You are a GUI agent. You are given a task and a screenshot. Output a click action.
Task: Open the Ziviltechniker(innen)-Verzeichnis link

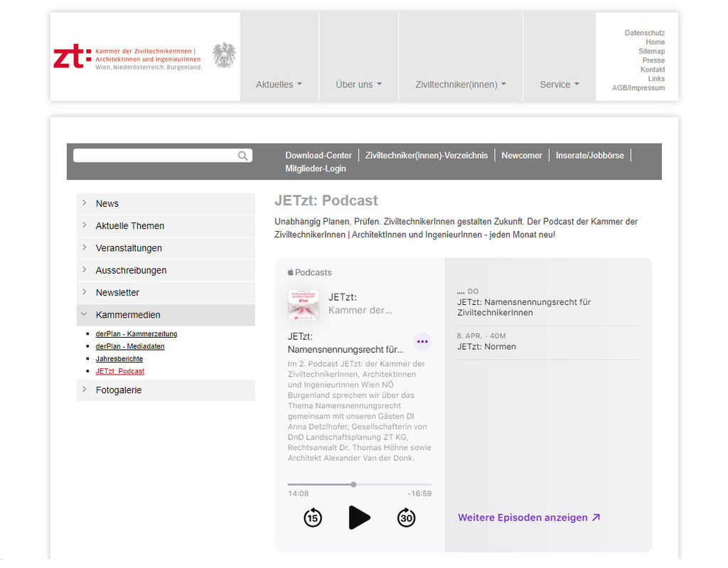point(427,156)
